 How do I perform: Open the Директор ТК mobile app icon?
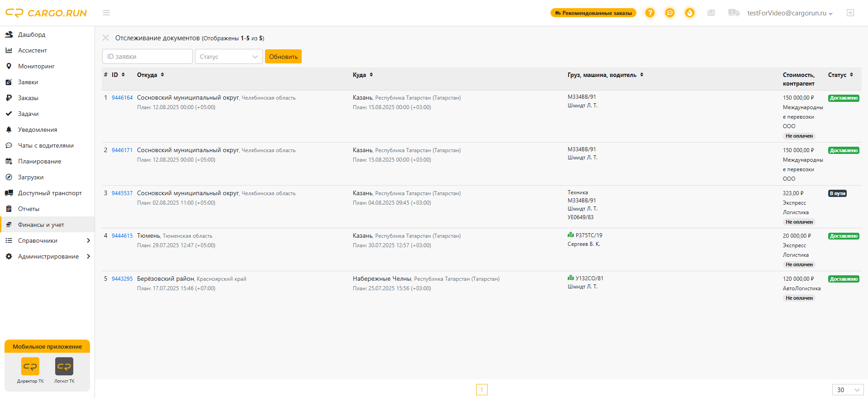(30, 367)
